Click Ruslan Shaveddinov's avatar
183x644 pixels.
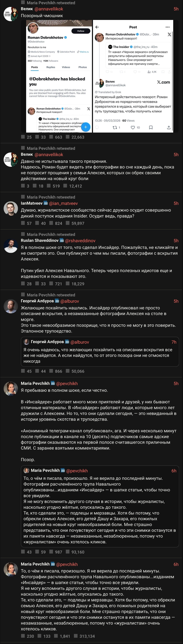[11, 246]
